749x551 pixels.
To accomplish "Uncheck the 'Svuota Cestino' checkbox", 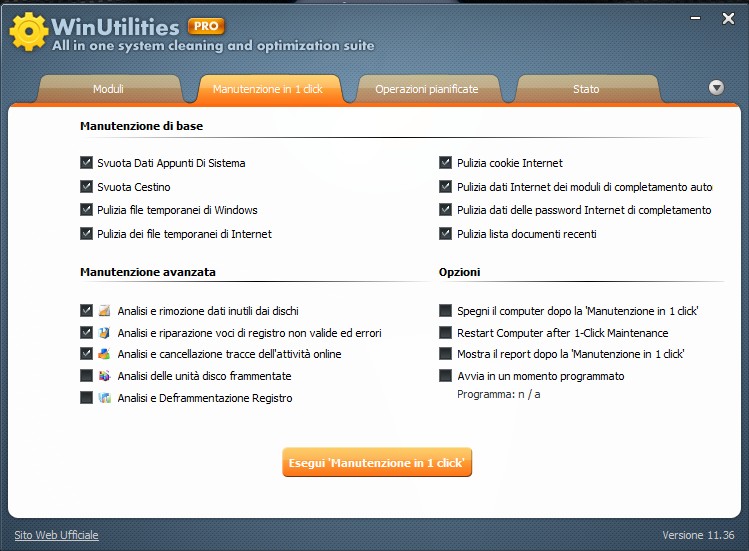I will [x=86, y=186].
